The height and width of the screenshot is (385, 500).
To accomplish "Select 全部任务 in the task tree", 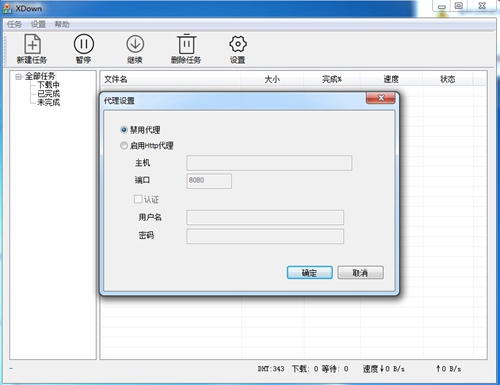I will click(x=40, y=76).
